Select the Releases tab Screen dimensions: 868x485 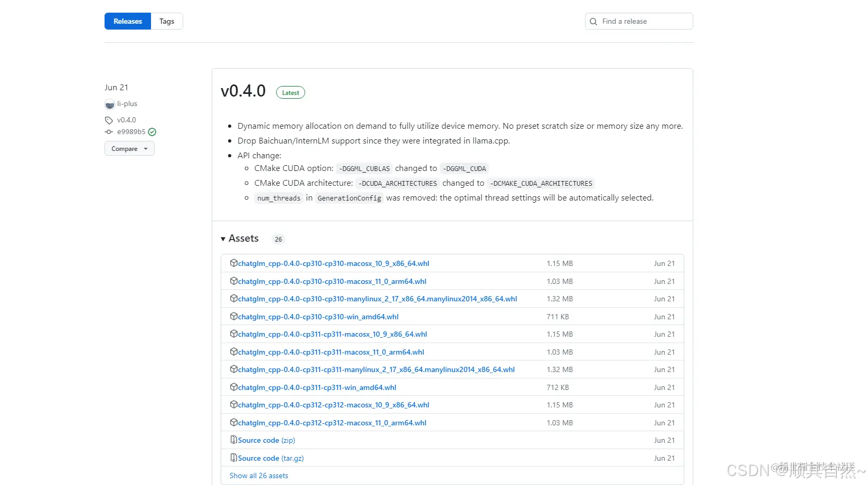127,21
